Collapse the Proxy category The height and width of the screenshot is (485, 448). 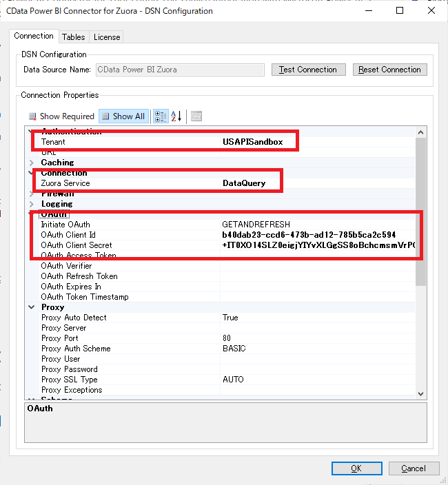click(32, 307)
